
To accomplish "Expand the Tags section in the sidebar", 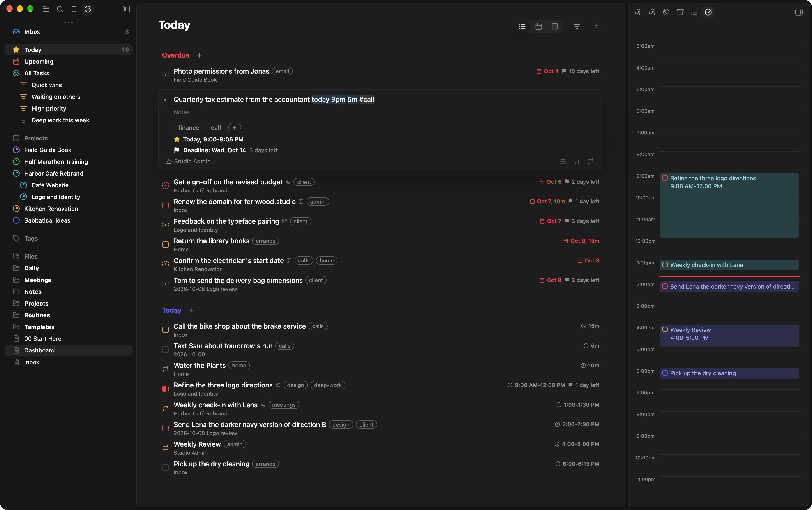I will tap(31, 239).
